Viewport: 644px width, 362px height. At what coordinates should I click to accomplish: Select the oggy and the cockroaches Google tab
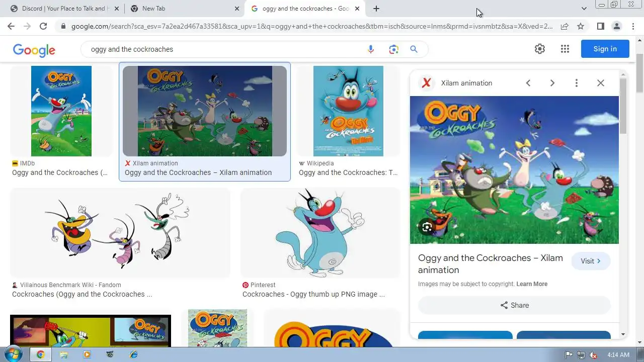pyautogui.click(x=305, y=9)
